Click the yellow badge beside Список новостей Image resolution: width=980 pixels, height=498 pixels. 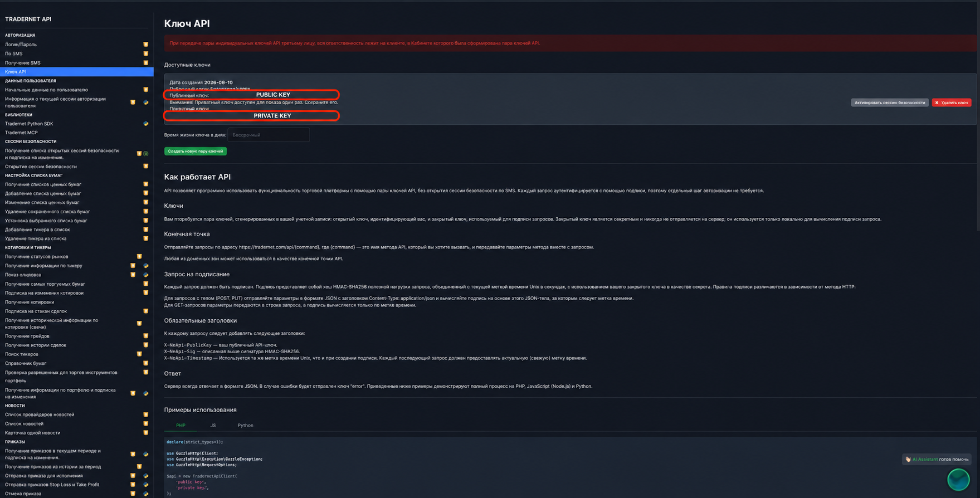pos(146,424)
